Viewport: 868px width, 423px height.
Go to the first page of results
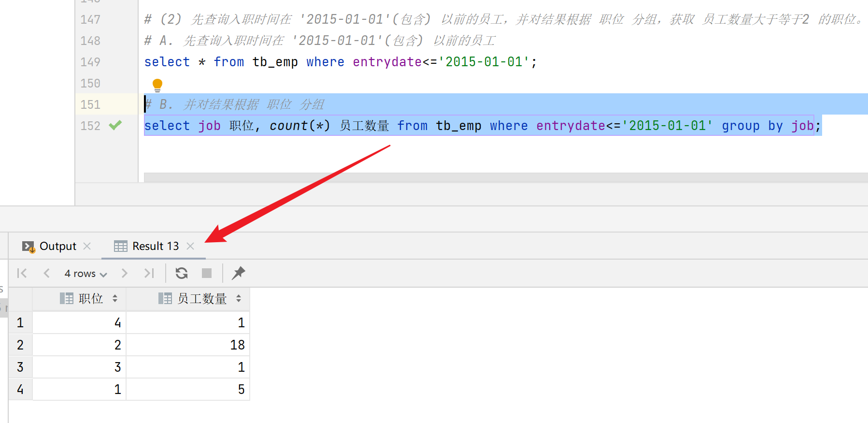(x=22, y=273)
